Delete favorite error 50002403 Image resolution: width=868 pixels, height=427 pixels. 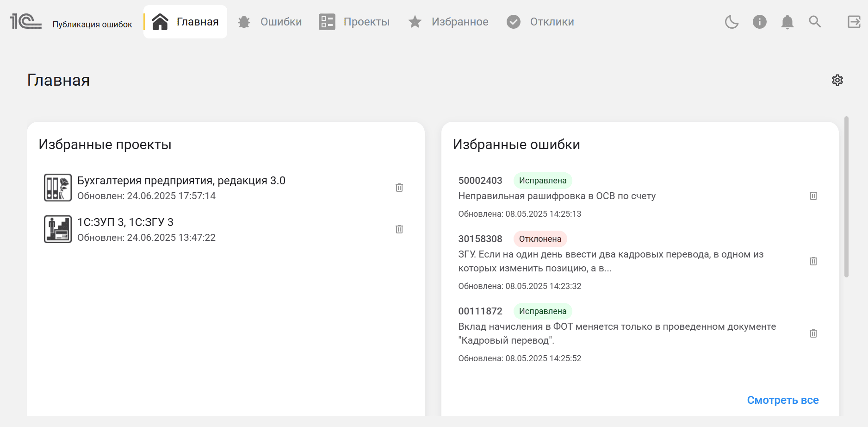click(813, 196)
